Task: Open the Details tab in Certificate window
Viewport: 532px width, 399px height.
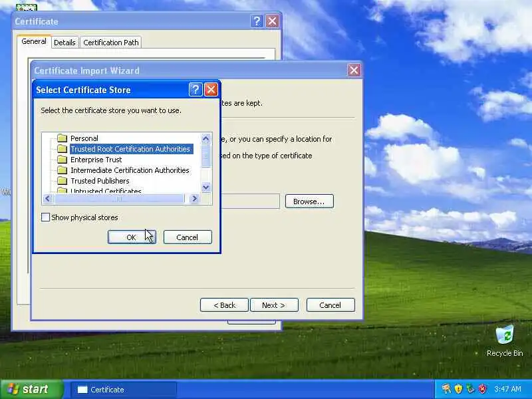Action: [x=65, y=43]
